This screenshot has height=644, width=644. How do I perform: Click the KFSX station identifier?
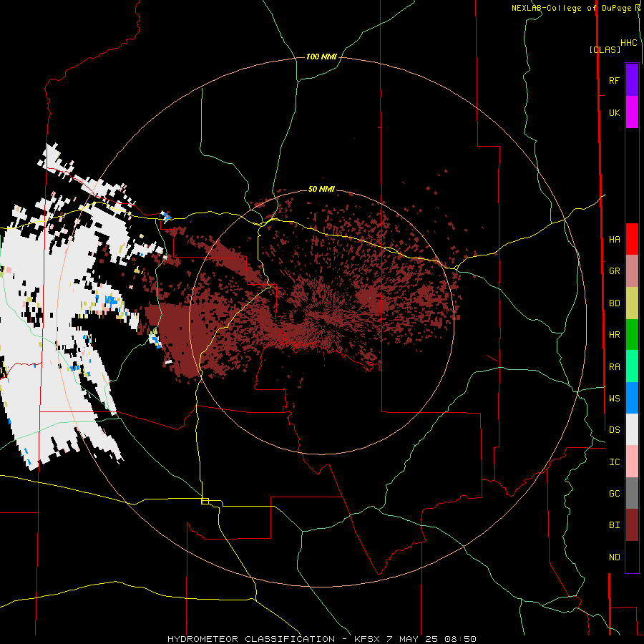coord(367,639)
